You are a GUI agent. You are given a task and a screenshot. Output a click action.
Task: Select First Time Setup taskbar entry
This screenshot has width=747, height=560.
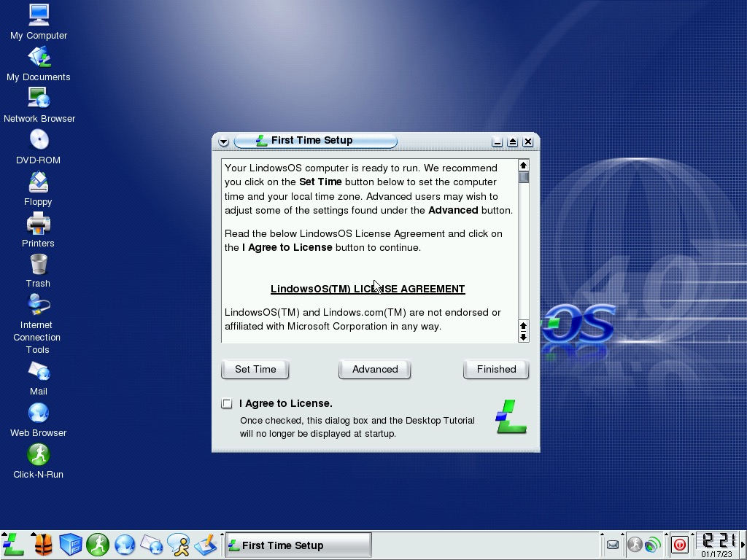pos(298,545)
